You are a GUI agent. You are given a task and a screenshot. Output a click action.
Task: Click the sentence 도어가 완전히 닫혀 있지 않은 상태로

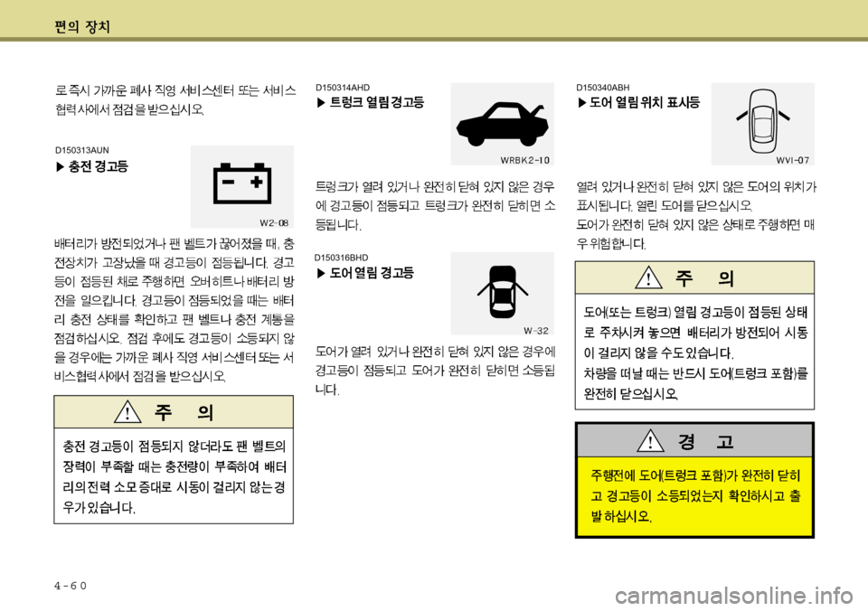[695, 234]
